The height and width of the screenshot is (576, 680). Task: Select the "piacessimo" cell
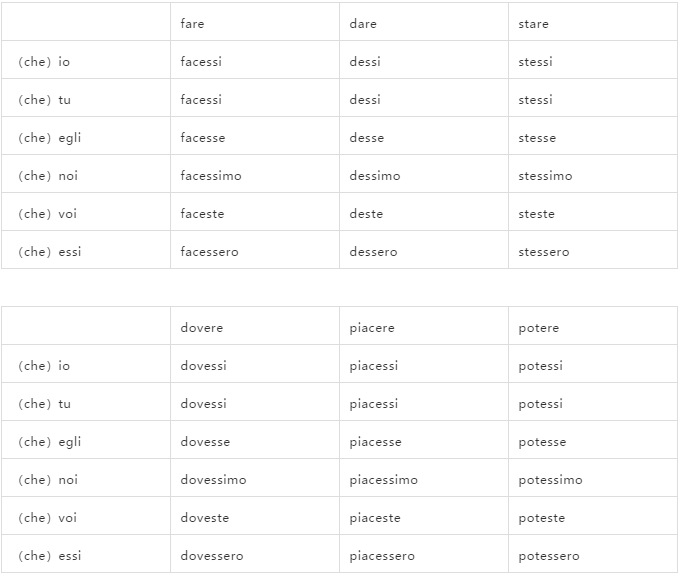384,480
